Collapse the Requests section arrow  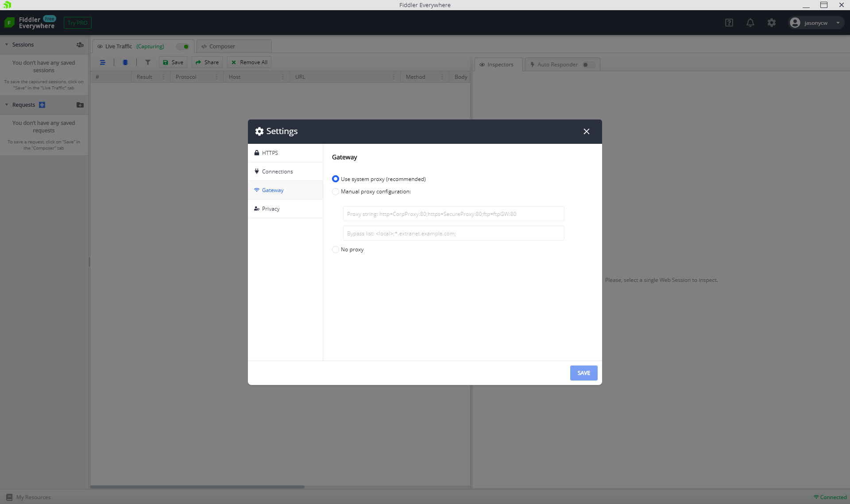pos(7,105)
